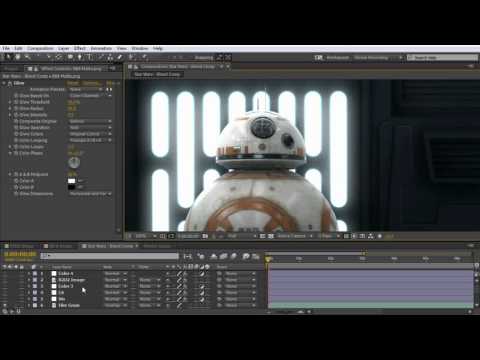Open the Glow Operation dropdown

point(90,128)
